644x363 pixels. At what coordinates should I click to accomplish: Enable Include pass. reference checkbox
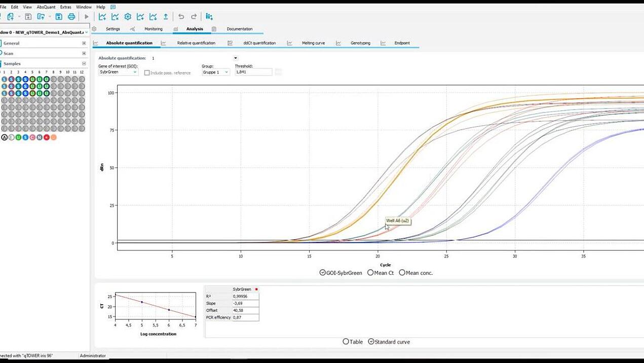pos(147,72)
